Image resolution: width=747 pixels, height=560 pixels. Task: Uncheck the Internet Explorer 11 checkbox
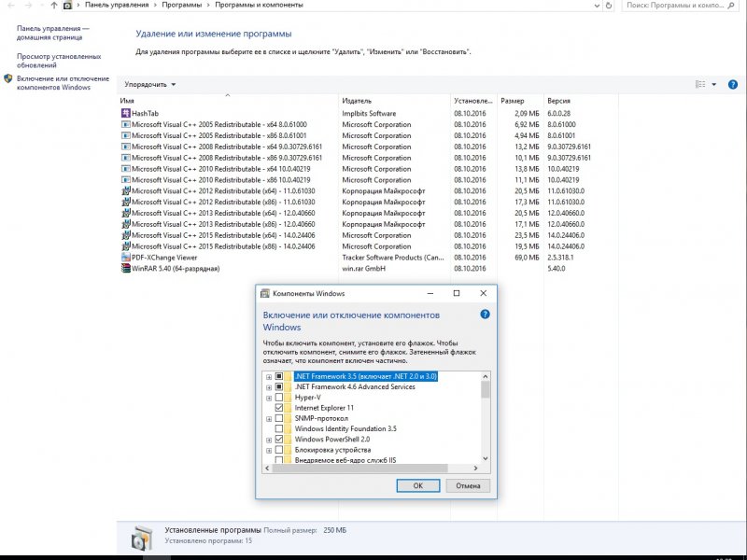click(x=279, y=408)
